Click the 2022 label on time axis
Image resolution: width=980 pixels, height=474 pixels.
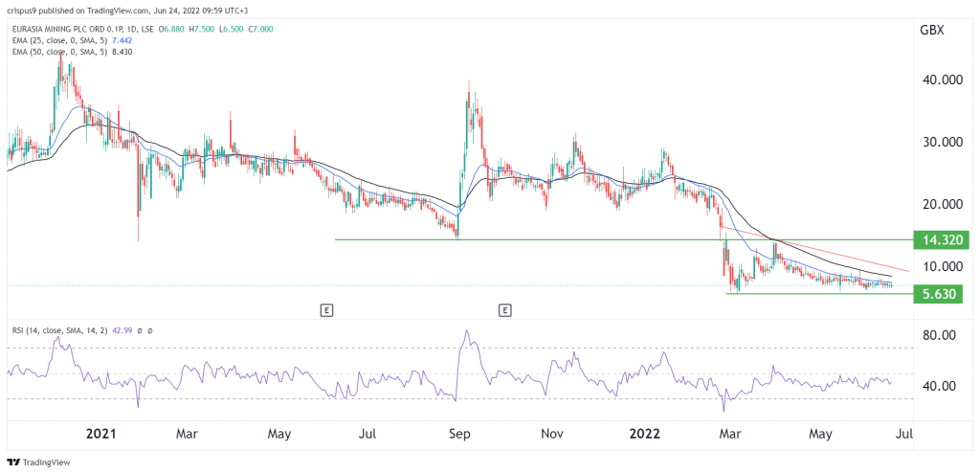pos(643,433)
